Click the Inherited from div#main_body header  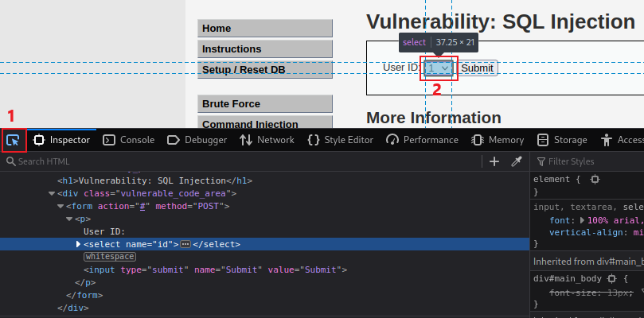point(587,261)
